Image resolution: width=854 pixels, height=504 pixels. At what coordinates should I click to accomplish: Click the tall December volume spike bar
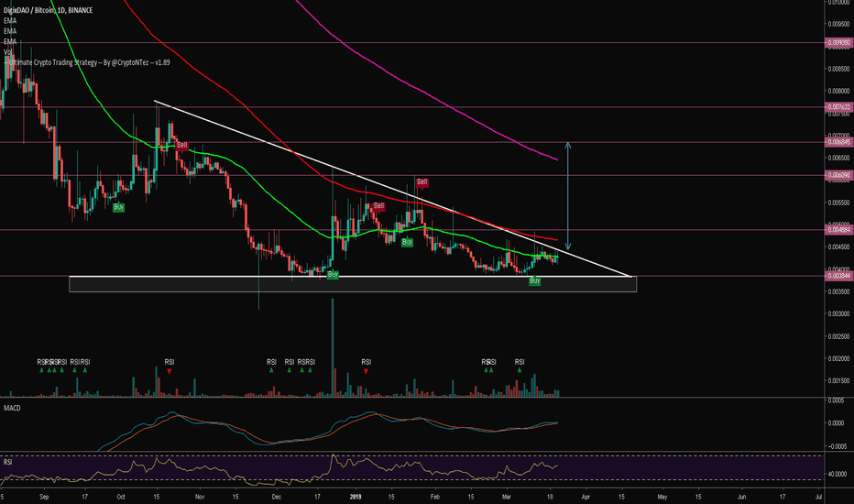tap(333, 347)
